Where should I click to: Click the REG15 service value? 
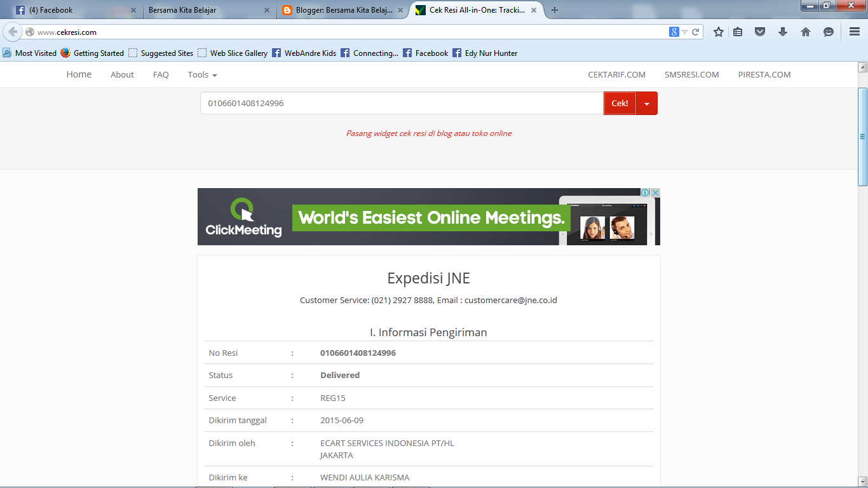tap(333, 398)
